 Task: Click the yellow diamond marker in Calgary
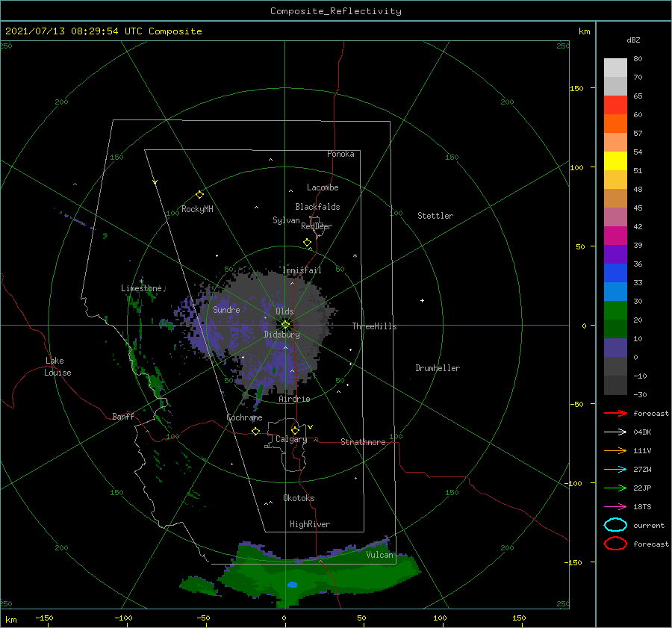(x=295, y=430)
